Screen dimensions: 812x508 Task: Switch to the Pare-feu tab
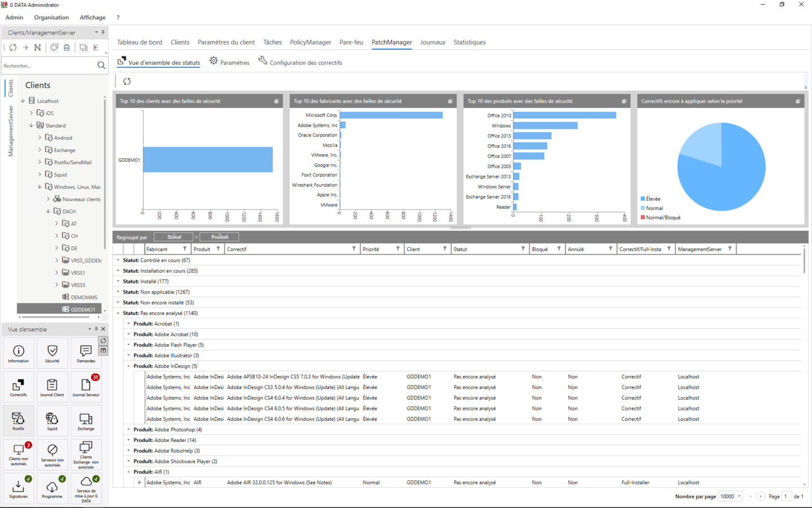pyautogui.click(x=351, y=42)
